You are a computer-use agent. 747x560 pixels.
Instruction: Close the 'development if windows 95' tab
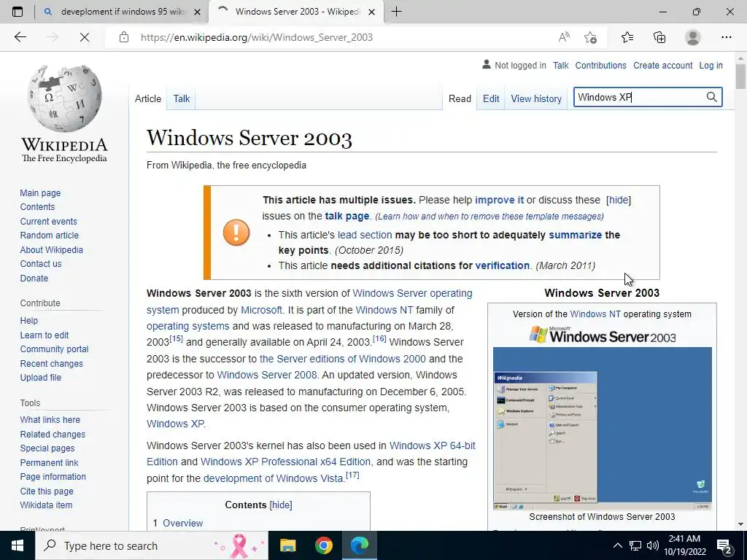pyautogui.click(x=197, y=12)
